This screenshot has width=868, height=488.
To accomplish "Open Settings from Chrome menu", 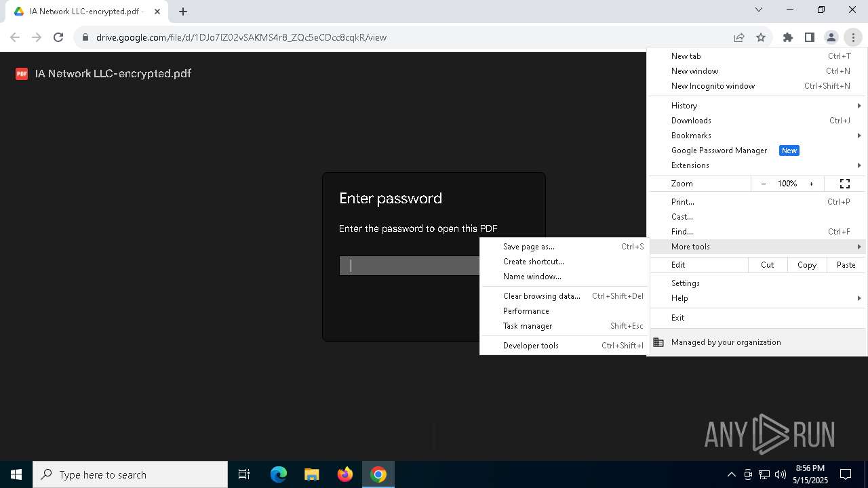I will click(x=757, y=283).
